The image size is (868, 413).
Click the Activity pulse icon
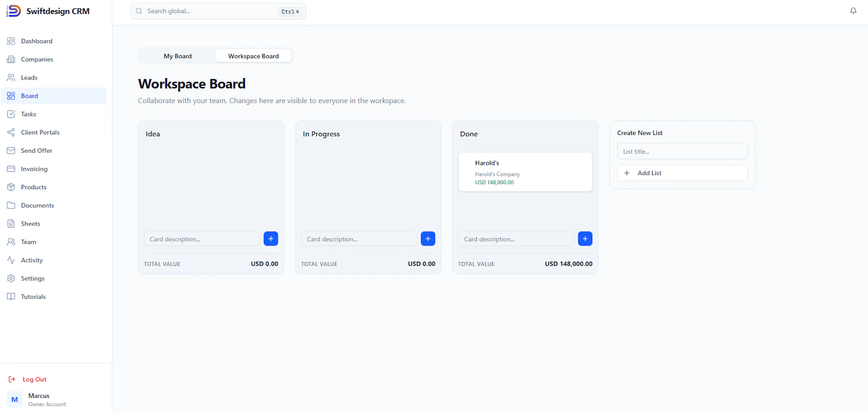point(11,260)
